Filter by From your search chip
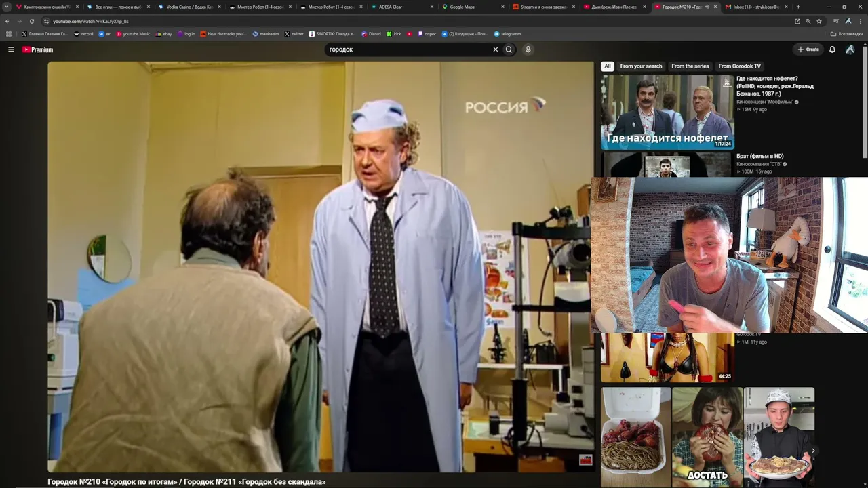Viewport: 868px width, 488px height. [641, 66]
